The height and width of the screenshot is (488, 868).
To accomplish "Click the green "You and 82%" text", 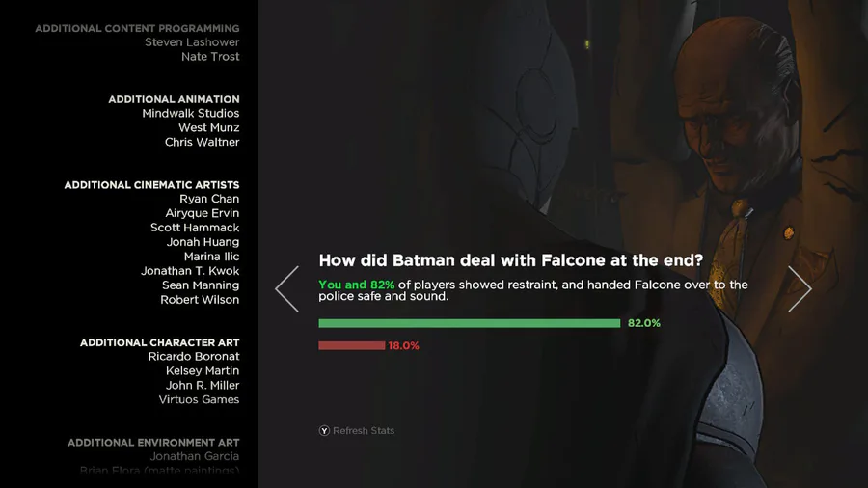I will pyautogui.click(x=356, y=285).
